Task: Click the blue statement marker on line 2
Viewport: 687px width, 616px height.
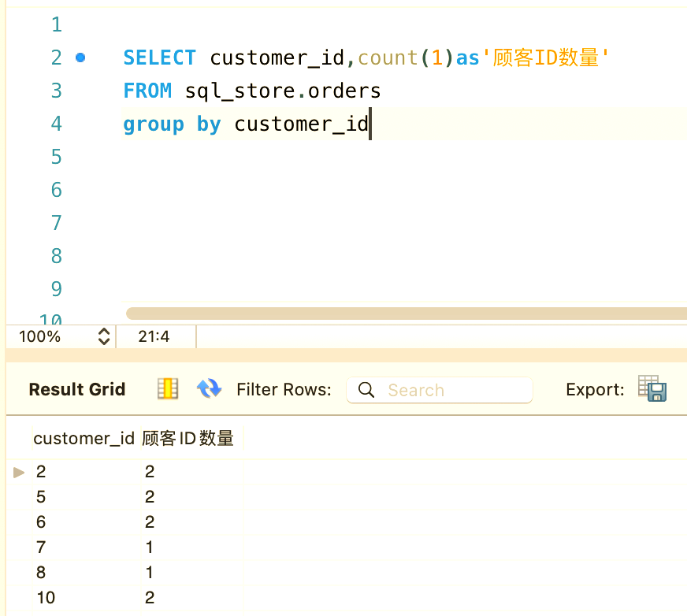Action: 80,58
